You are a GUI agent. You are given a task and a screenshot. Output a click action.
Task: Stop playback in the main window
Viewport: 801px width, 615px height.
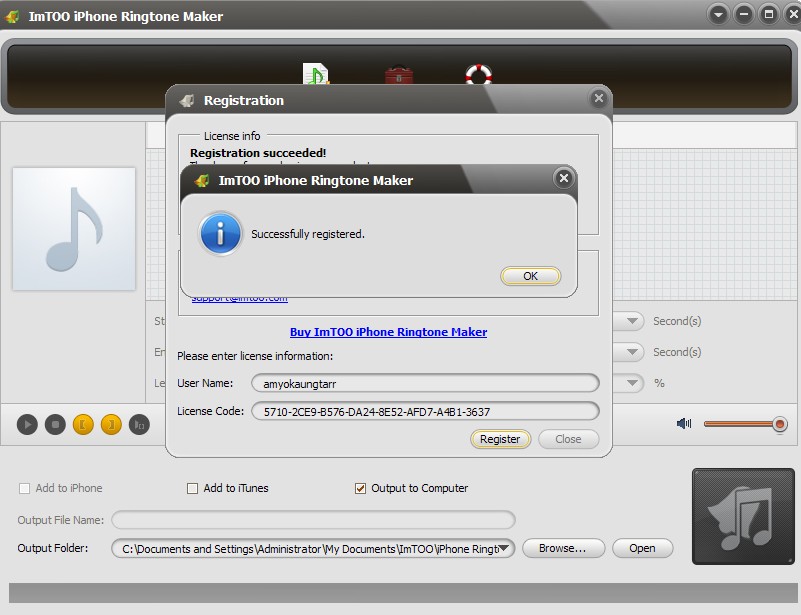[x=55, y=424]
